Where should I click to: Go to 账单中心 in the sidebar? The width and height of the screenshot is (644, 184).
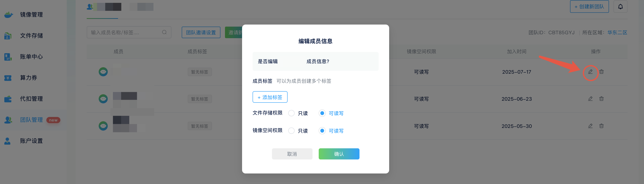coord(32,57)
